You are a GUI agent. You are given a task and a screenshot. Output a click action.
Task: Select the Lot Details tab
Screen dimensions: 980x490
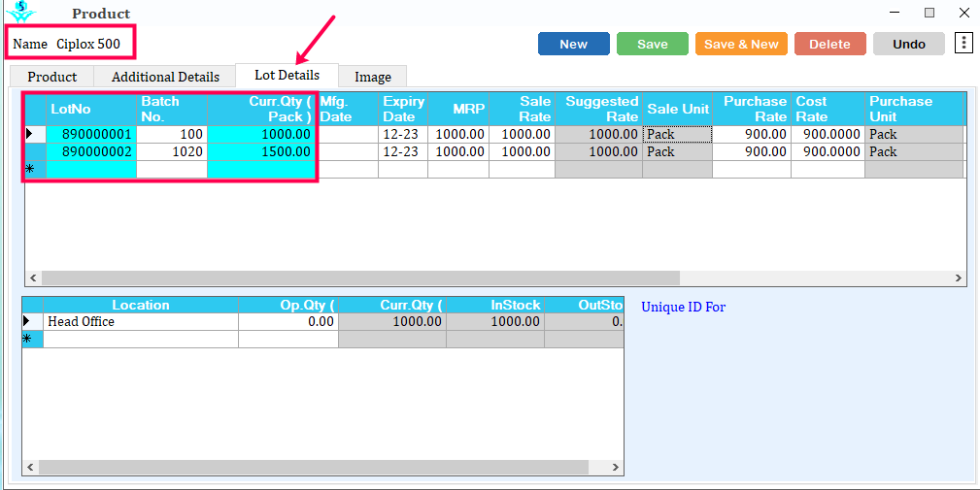[x=287, y=75]
